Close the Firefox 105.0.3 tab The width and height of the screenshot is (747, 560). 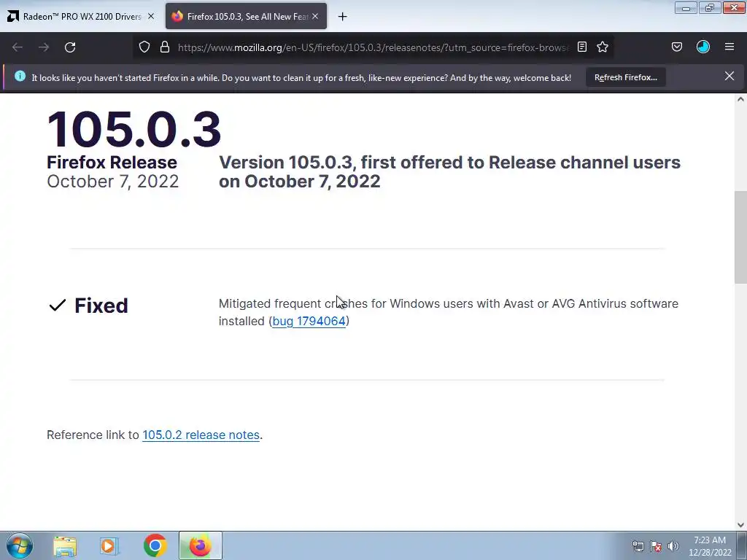coord(315,16)
